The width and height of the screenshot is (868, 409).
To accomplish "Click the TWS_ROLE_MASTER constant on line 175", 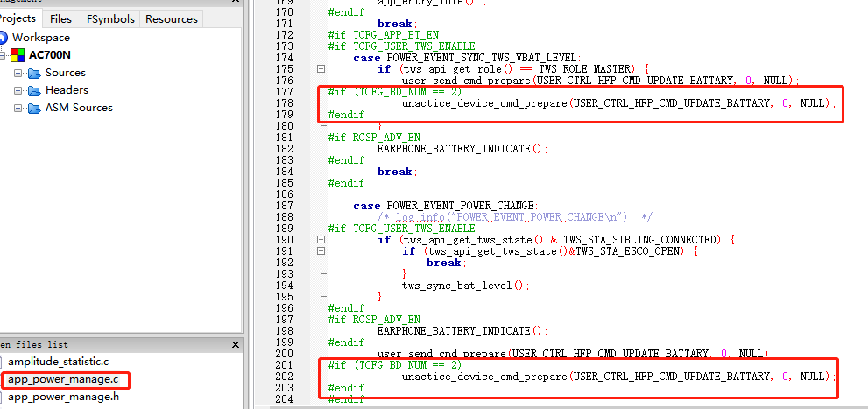I will tap(586, 69).
